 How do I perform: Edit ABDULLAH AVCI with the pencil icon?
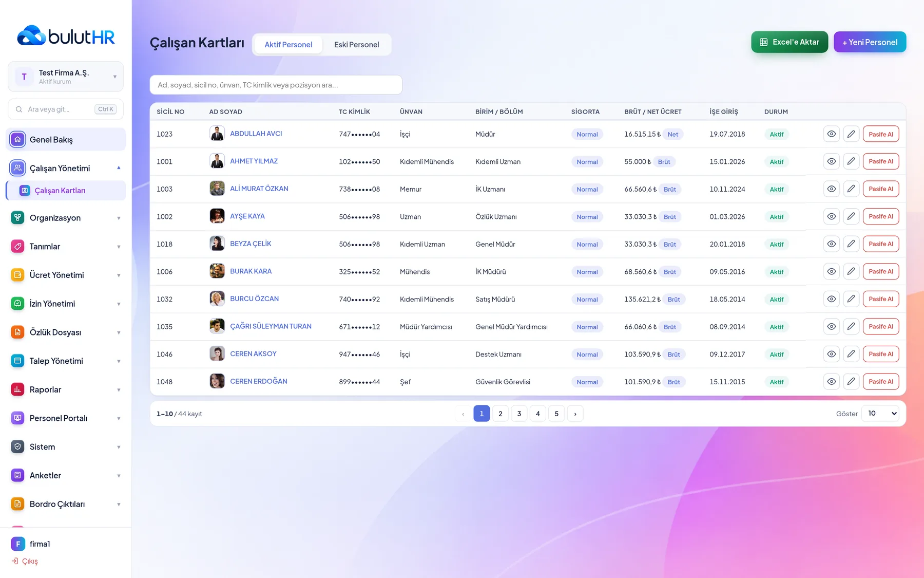pos(851,134)
